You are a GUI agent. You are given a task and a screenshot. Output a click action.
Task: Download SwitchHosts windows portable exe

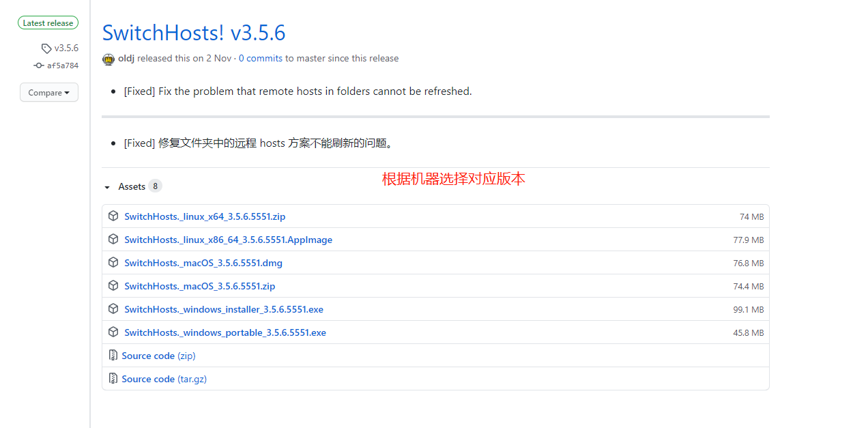click(x=225, y=332)
